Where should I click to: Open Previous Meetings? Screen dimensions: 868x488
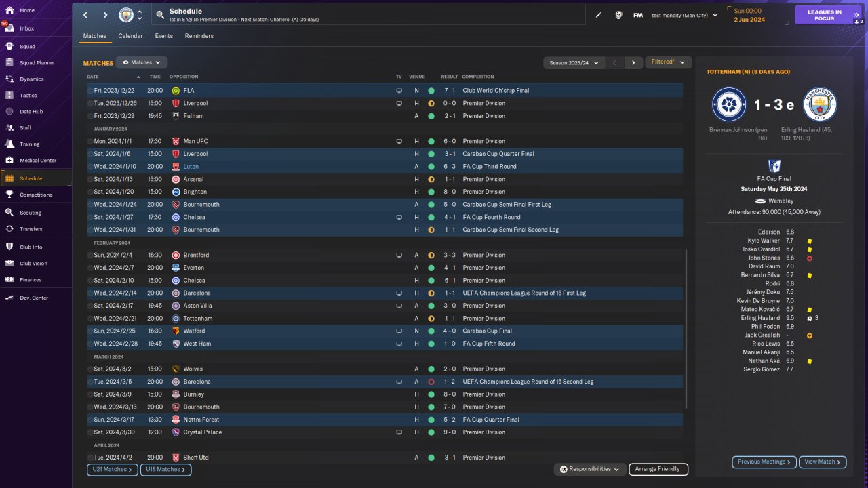pos(764,462)
